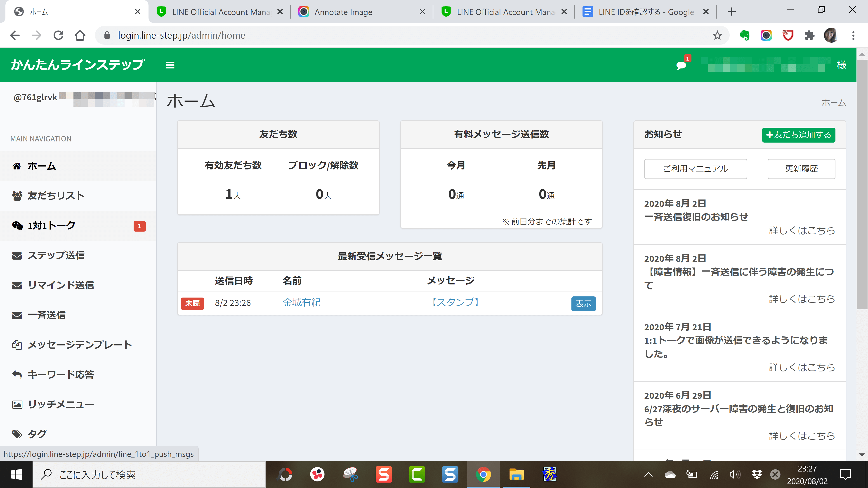Click the hamburger menu icon in green header

coord(170,65)
